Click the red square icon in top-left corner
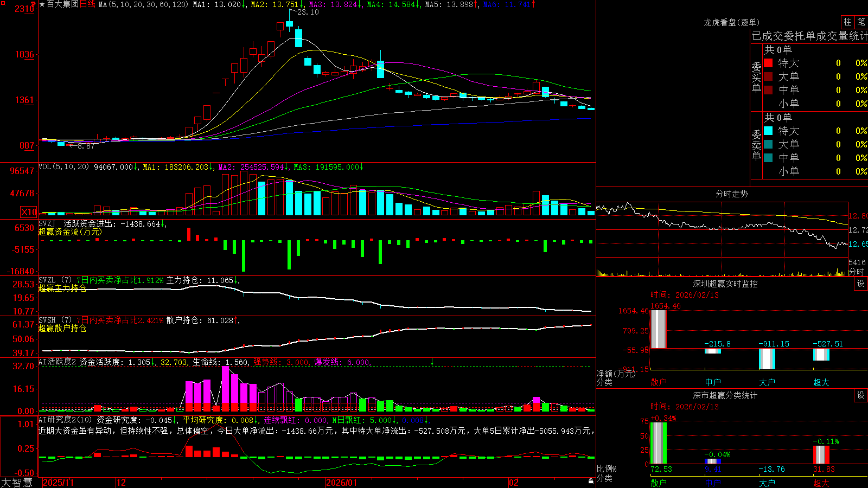The height and width of the screenshot is (488, 868). click(x=3, y=2)
